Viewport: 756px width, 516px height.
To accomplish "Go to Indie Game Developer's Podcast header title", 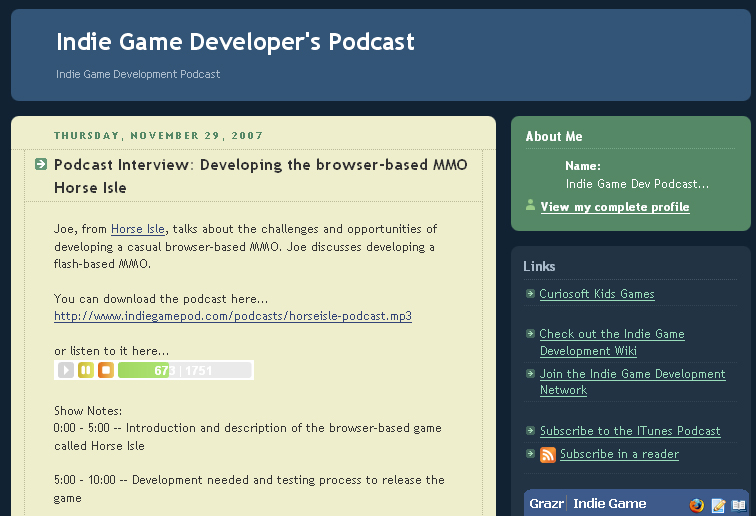I will [235, 41].
